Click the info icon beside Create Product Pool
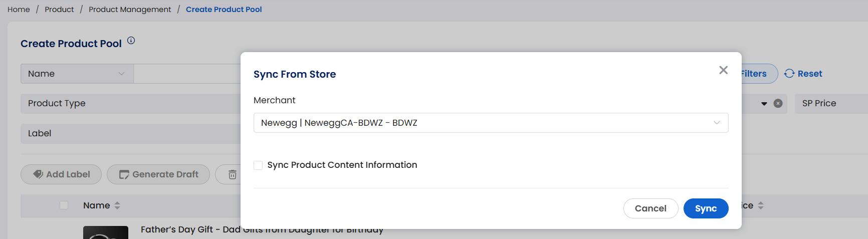This screenshot has width=868, height=239. pos(131,41)
